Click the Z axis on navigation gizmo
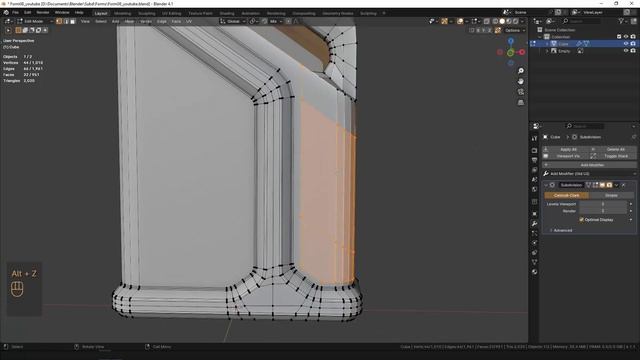This screenshot has height=360, width=640. [511, 41]
